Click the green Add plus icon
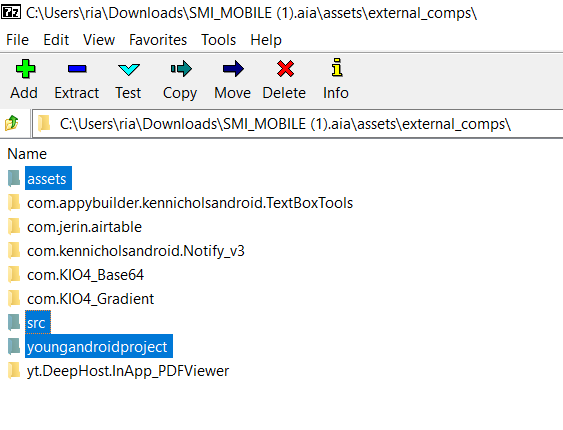 [25, 69]
